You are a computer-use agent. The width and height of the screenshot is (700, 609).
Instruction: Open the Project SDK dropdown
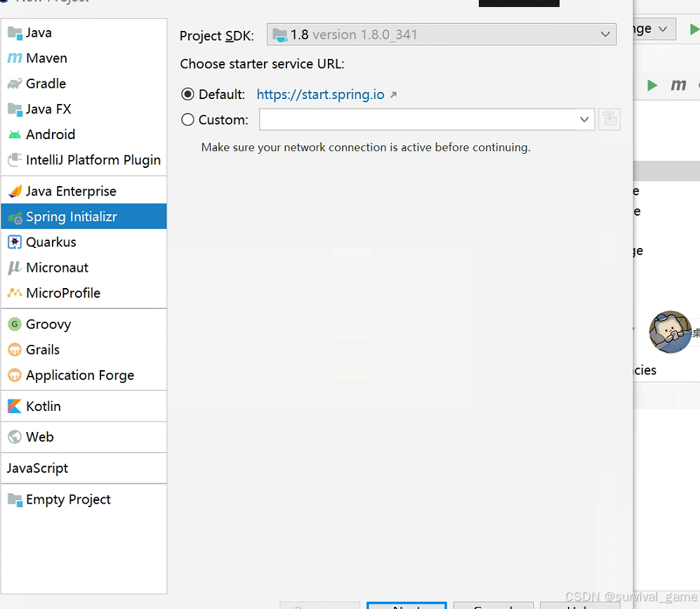[x=442, y=34]
